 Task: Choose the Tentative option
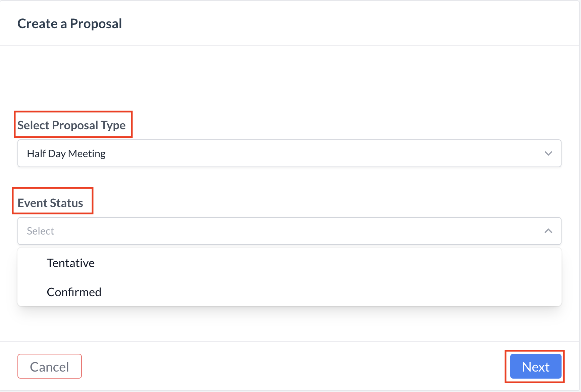pos(71,263)
